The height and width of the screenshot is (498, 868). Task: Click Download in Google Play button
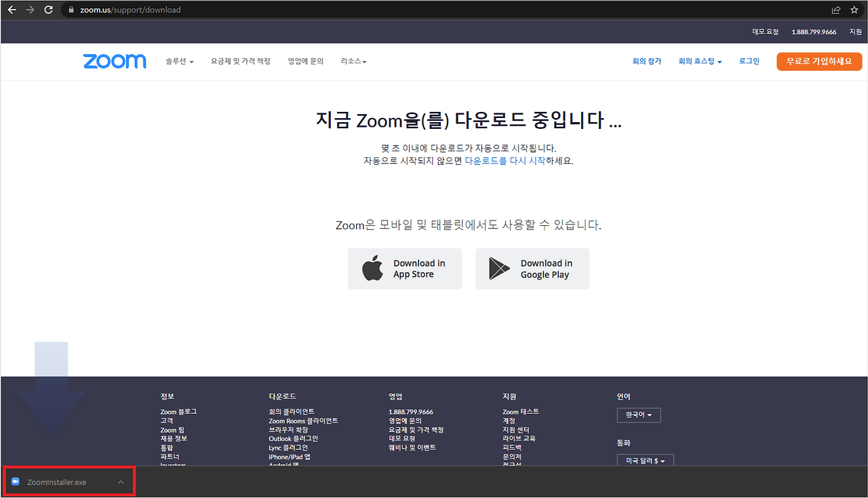[x=532, y=269]
